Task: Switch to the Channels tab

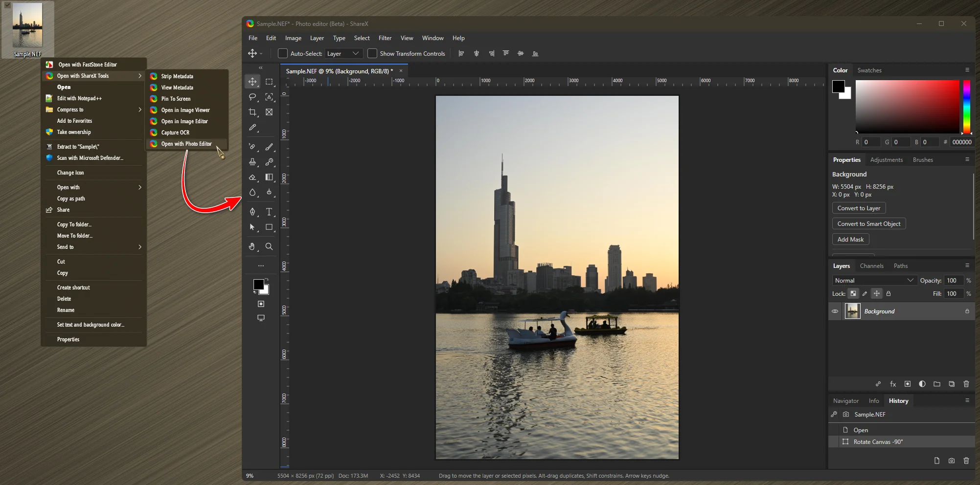Action: pos(872,266)
